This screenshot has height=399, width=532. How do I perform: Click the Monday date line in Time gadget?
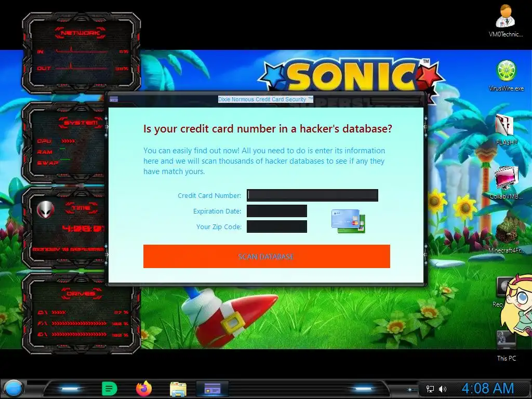[x=68, y=249]
